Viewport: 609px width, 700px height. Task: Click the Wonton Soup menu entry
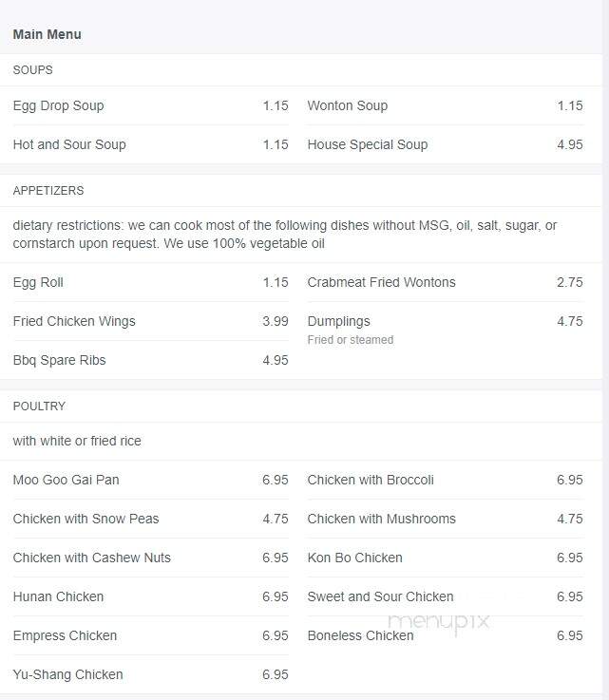click(x=446, y=105)
